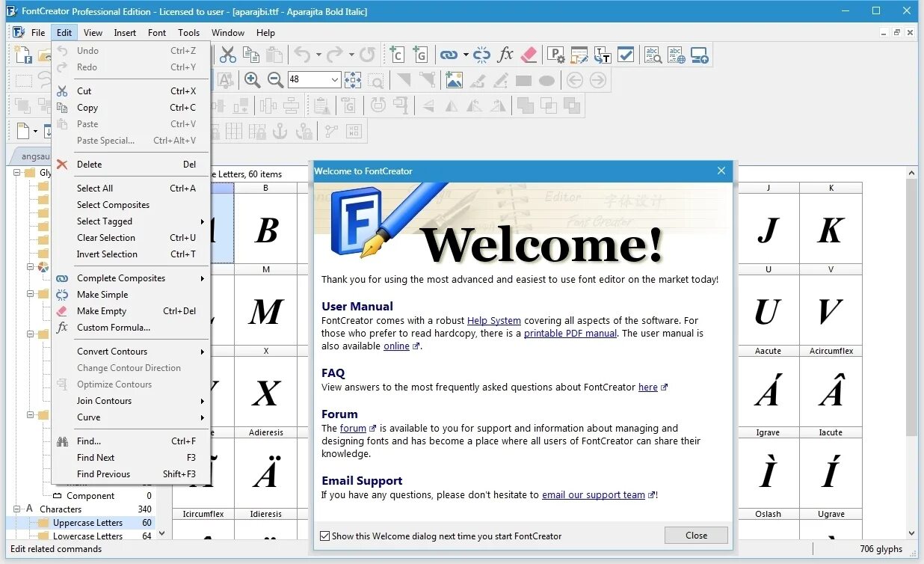Click the add character (+C) toolbar icon
Image resolution: width=924 pixels, height=564 pixels.
(x=396, y=55)
